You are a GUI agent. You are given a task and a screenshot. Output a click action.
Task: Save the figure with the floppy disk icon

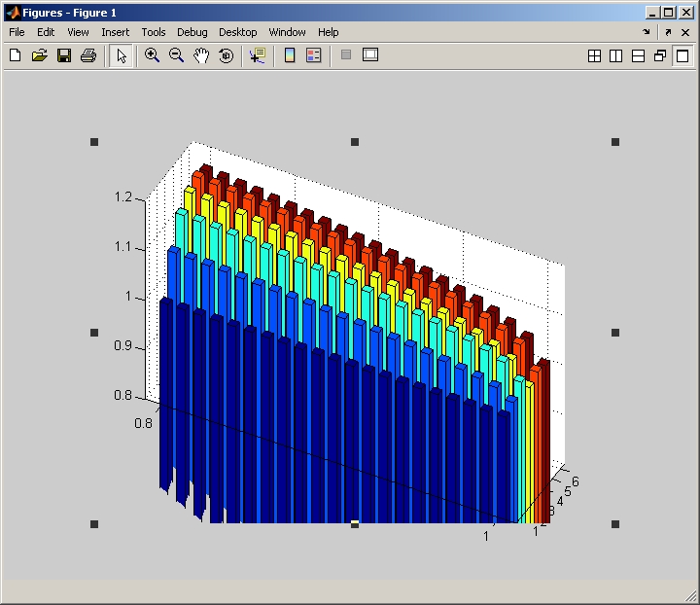click(x=64, y=55)
